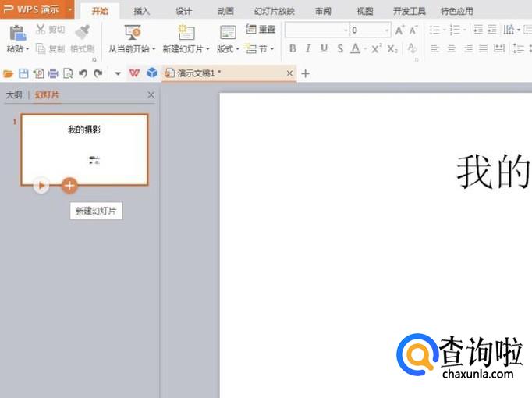Open the 设计 ribbon tab
Screen dimensions: 532x398
click(x=183, y=11)
